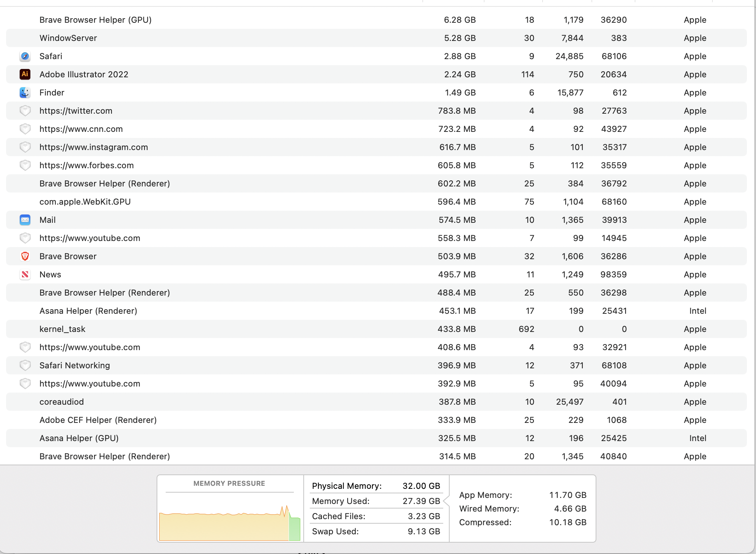
Task: Click the Wired Memory 4.66 GB value
Action: [570, 509]
